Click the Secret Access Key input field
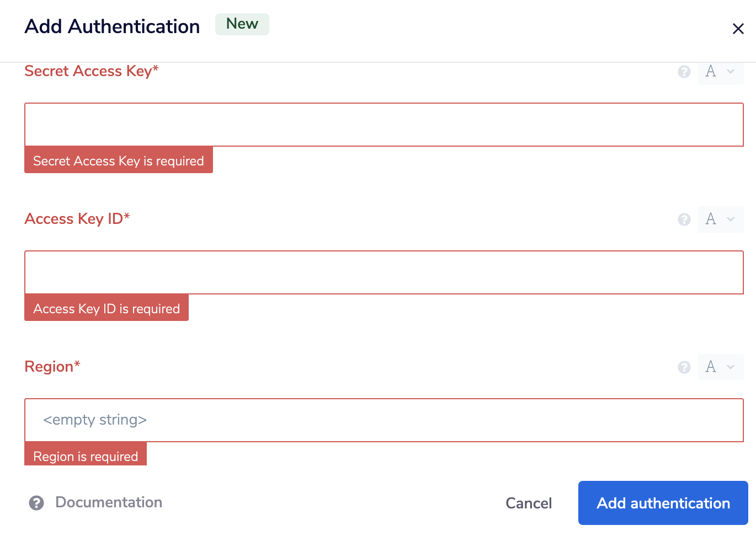This screenshot has width=756, height=536. (x=384, y=125)
